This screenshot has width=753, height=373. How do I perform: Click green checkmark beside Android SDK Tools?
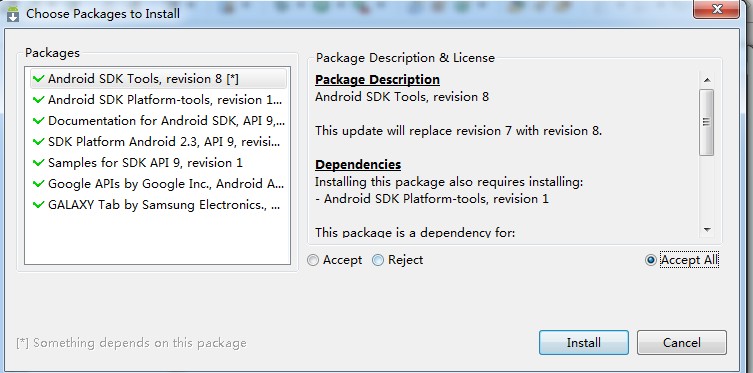(38, 78)
